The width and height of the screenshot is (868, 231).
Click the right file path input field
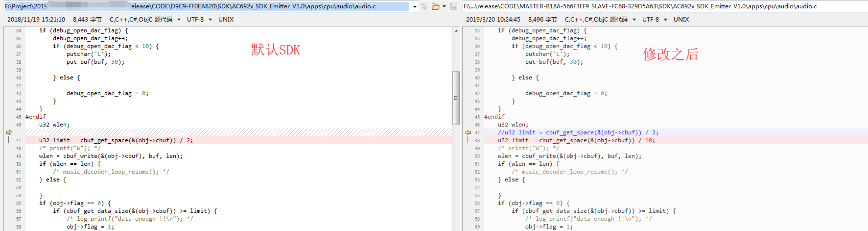point(665,6)
